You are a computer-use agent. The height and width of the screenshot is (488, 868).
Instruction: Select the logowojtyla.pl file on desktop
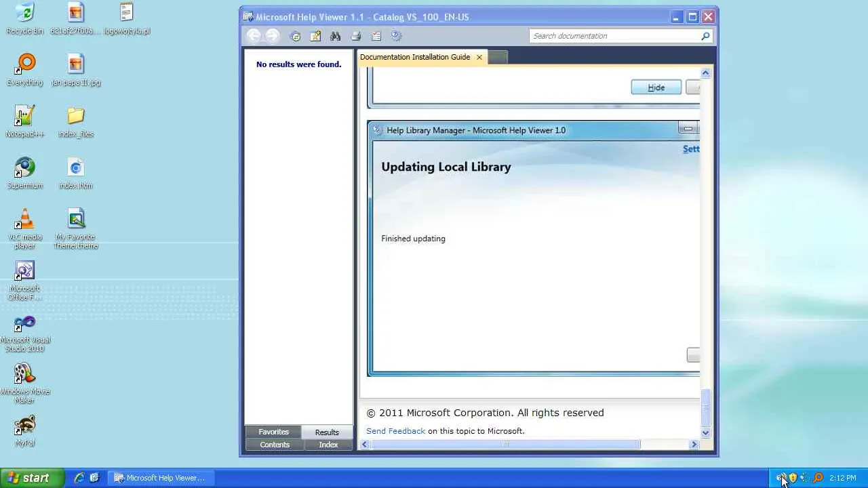(127, 19)
